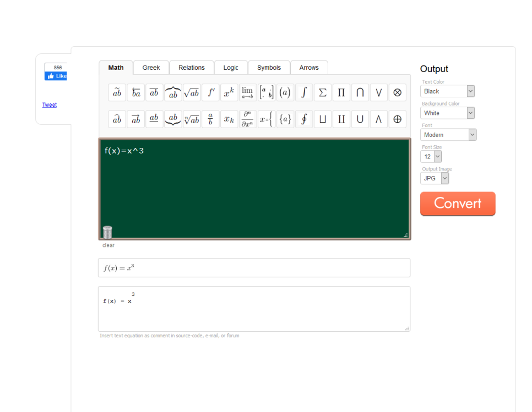Click the text equation output area
532x412 pixels.
tap(254, 309)
